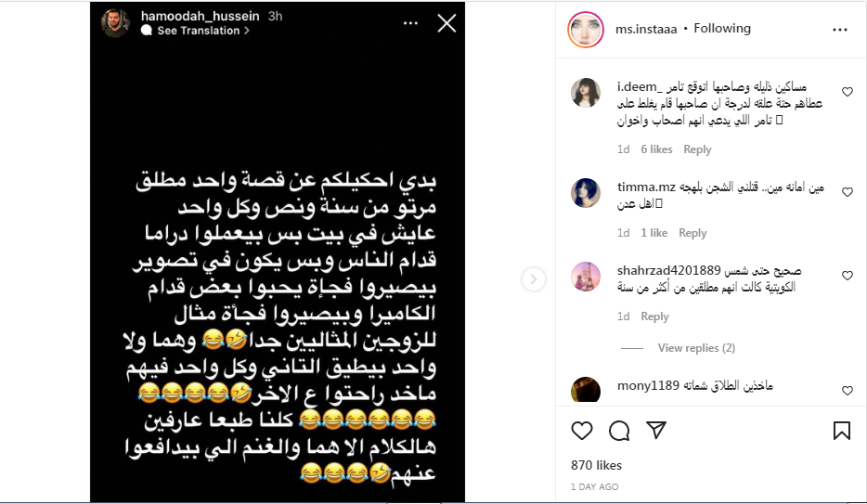Image resolution: width=867 pixels, height=504 pixels.
Task: Share the post via paper plane icon
Action: [x=656, y=430]
